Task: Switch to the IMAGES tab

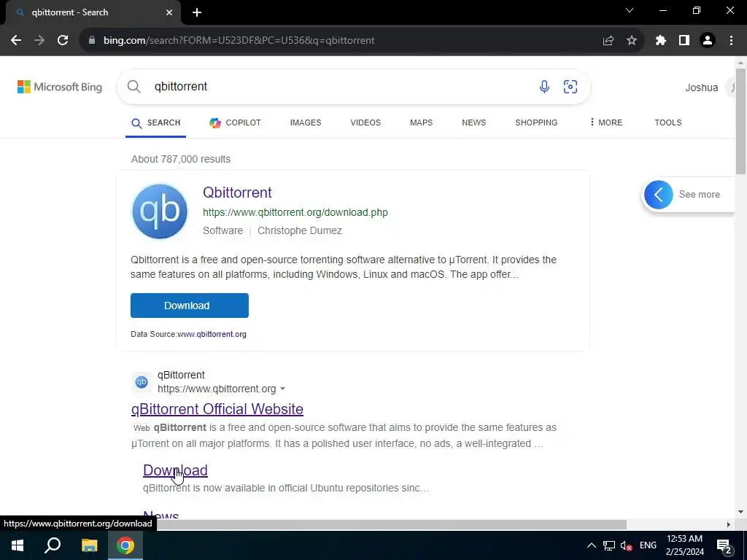Action: [306, 122]
